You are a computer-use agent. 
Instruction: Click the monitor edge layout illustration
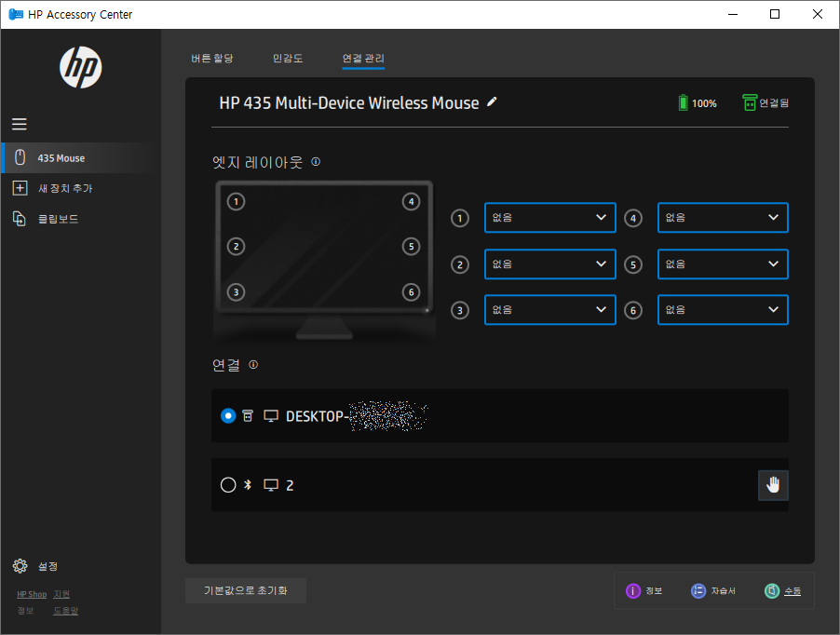point(324,261)
